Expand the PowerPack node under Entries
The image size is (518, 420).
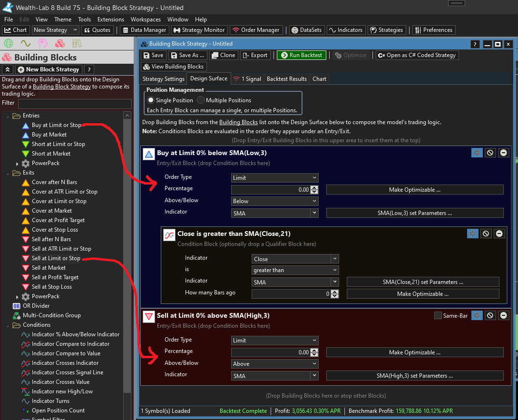[18, 163]
